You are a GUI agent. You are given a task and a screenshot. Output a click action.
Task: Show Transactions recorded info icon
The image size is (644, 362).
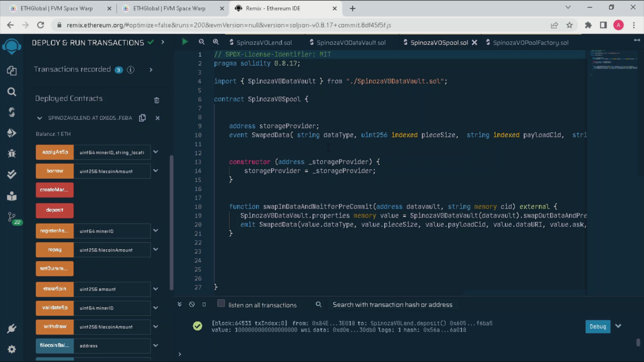click(x=131, y=70)
